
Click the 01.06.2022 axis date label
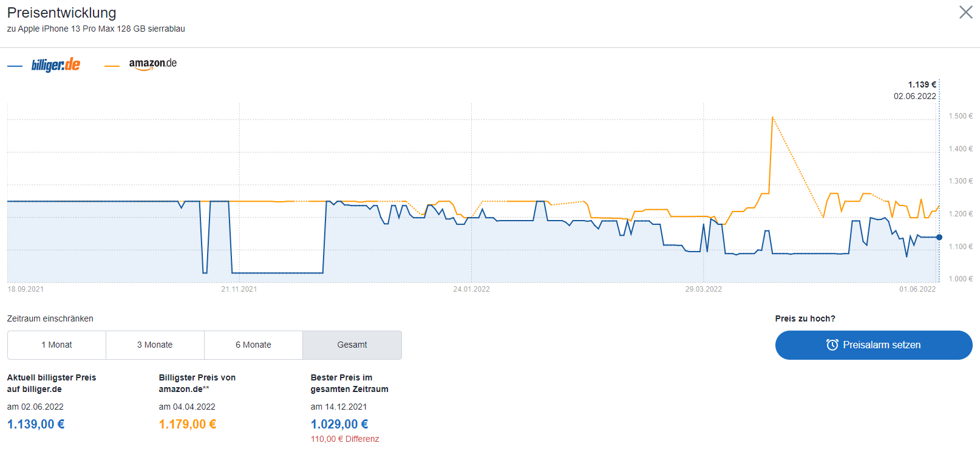coord(917,289)
